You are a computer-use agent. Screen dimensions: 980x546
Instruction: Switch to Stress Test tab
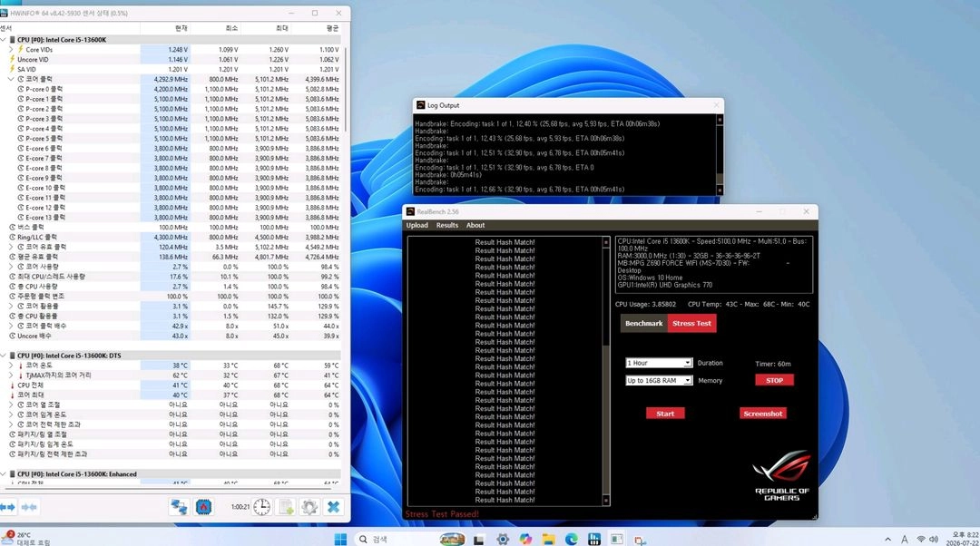[691, 324]
